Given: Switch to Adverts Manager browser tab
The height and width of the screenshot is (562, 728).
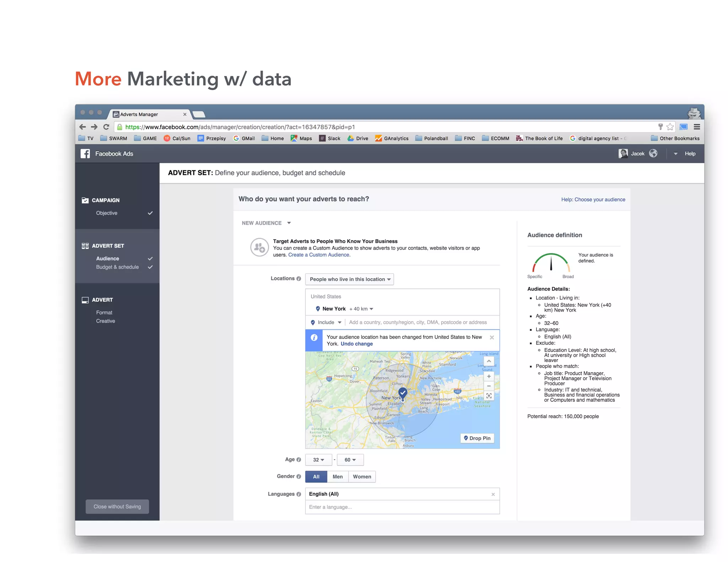Looking at the screenshot, I should pyautogui.click(x=149, y=114).
